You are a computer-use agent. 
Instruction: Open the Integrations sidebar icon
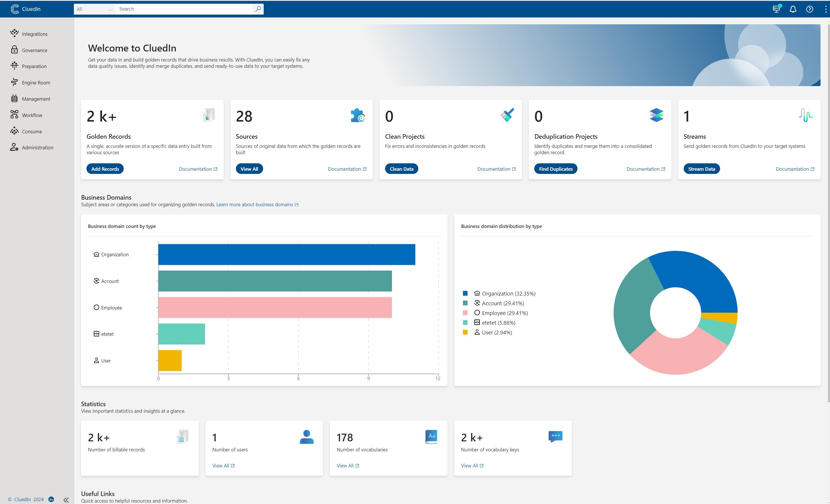tap(14, 33)
